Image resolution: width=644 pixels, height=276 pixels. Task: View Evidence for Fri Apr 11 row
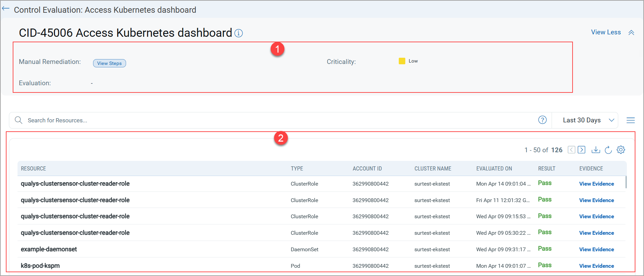pos(597,200)
